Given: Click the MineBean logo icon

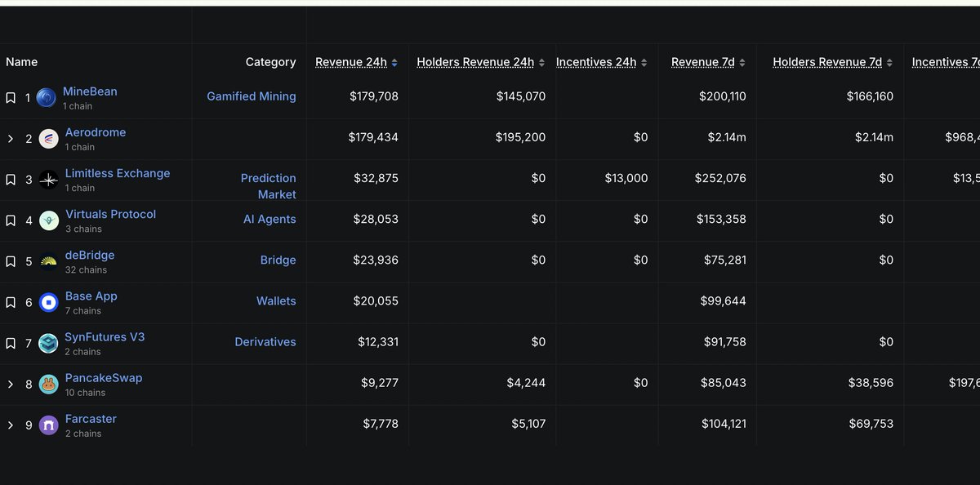Looking at the screenshot, I should point(46,98).
